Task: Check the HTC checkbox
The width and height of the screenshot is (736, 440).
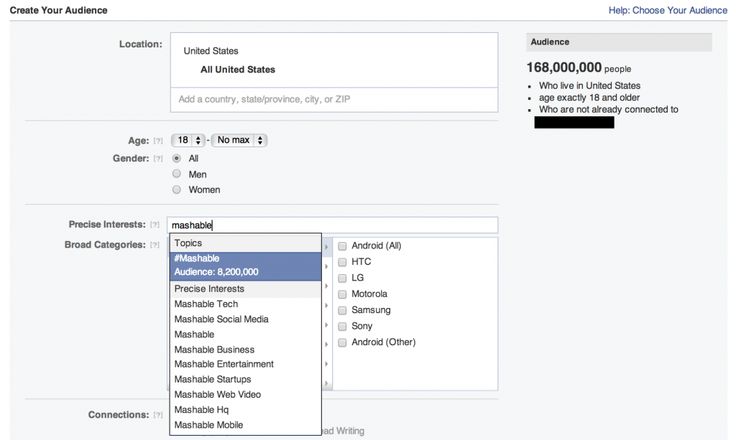Action: 342,262
